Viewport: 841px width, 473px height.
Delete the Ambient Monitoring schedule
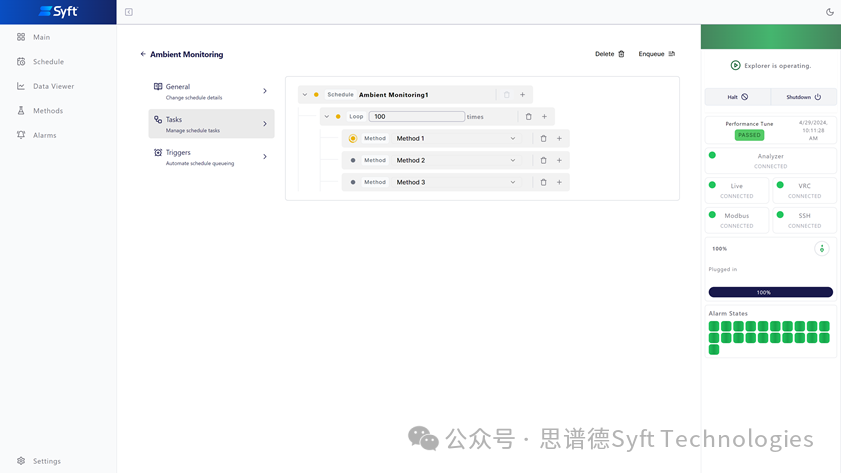point(610,54)
